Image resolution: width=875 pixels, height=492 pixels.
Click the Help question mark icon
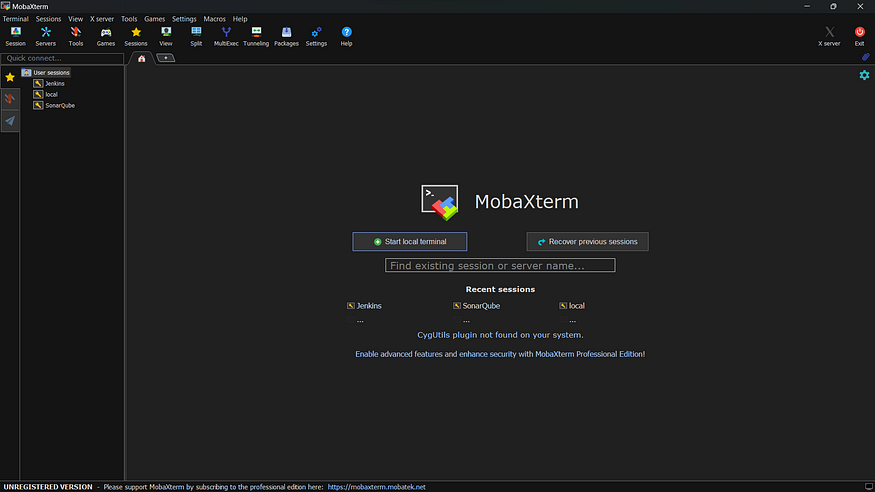point(347,36)
